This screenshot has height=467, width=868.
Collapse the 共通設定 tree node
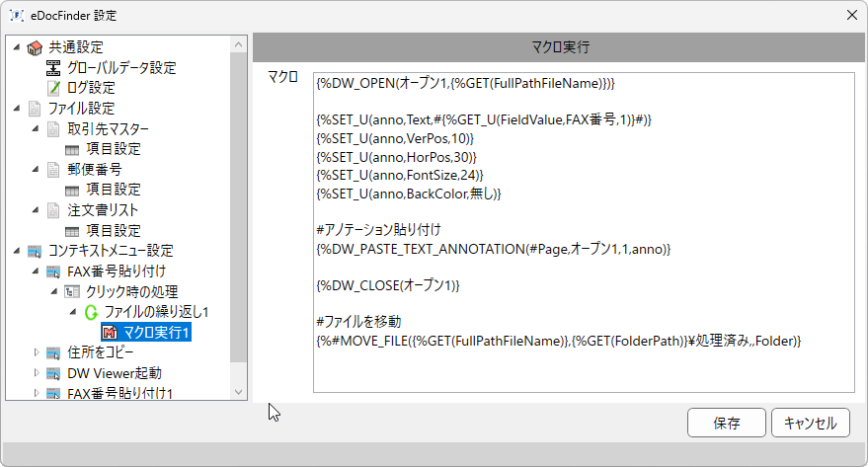click(17, 47)
